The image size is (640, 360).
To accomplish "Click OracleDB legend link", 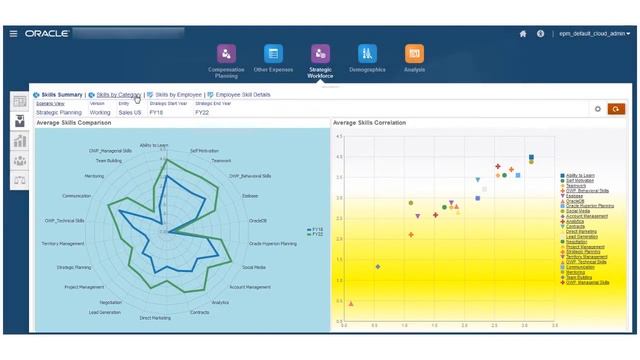I will coord(575,201).
